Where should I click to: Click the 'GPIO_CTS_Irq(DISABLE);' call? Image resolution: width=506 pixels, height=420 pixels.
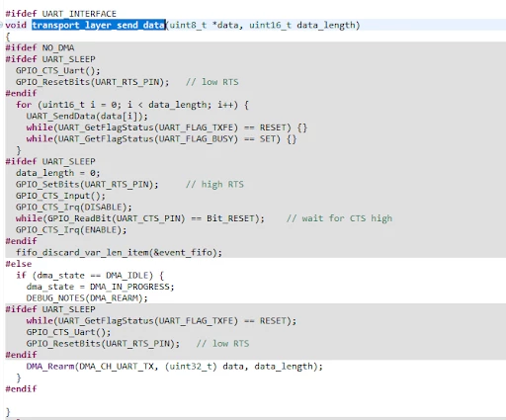click(73, 207)
